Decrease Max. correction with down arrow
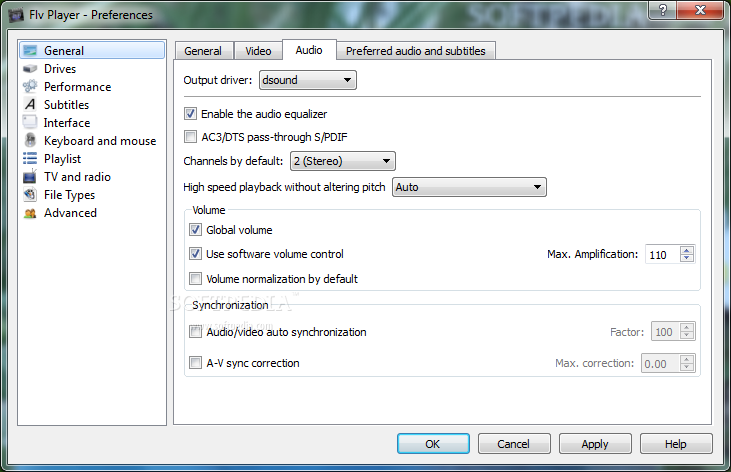This screenshot has height=472, width=731. pos(687,368)
